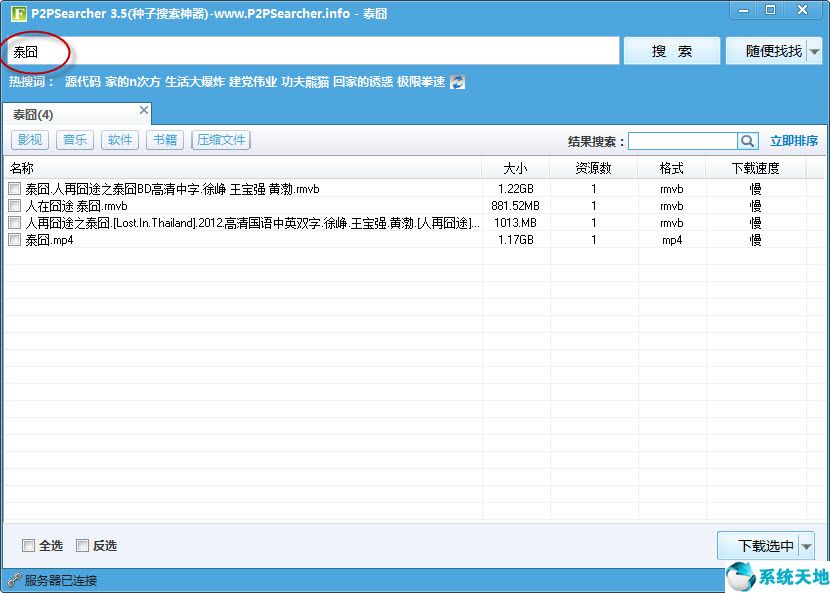
Task: Click hot search word 回家的诱惑
Action: point(363,82)
